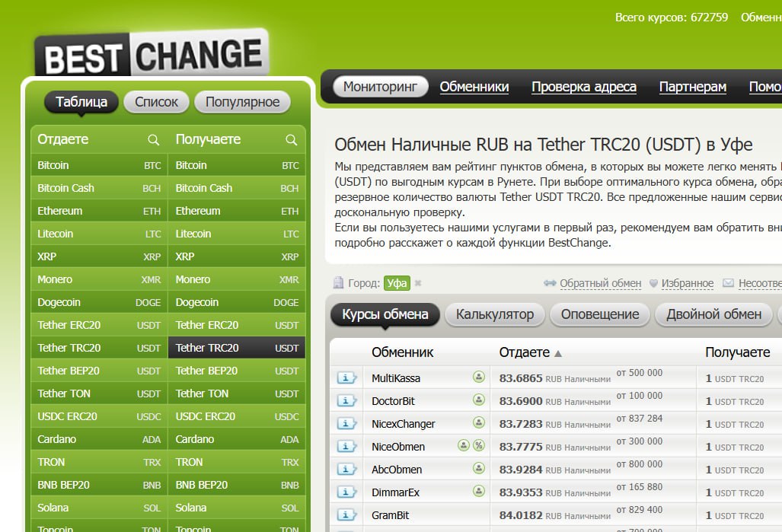
Task: Click the percent badge next to NiceObmen
Action: point(478,446)
